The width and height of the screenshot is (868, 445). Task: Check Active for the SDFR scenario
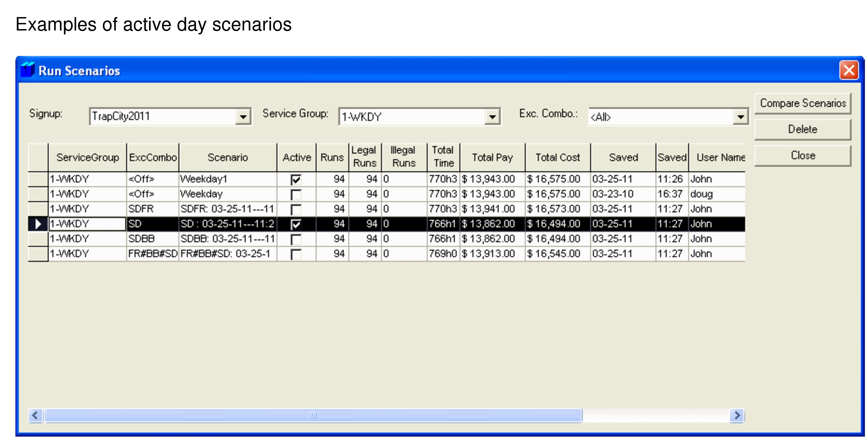[x=296, y=208]
